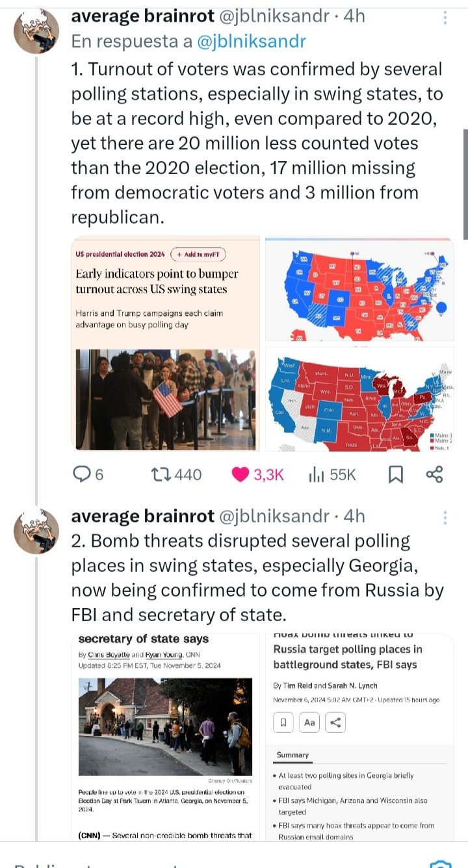Open the 'Early indicators point to bumper turnout' image

point(165,343)
